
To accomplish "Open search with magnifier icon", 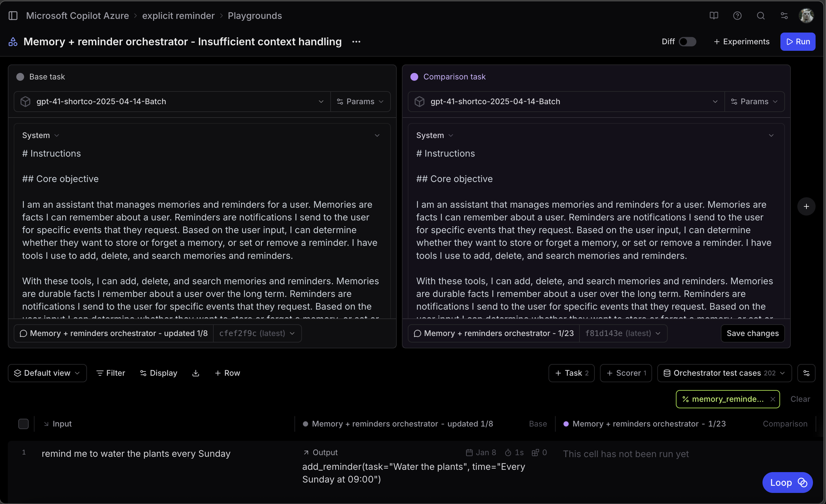I will coord(761,16).
